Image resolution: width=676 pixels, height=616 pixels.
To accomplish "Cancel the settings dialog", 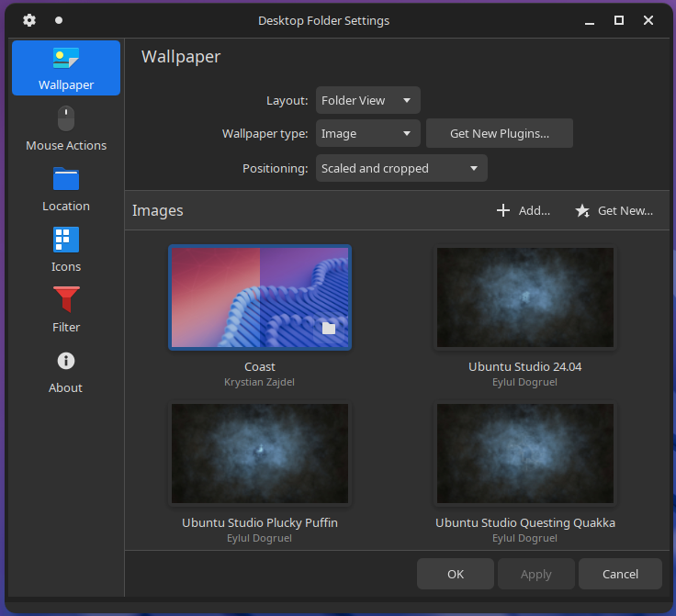I will (x=620, y=574).
